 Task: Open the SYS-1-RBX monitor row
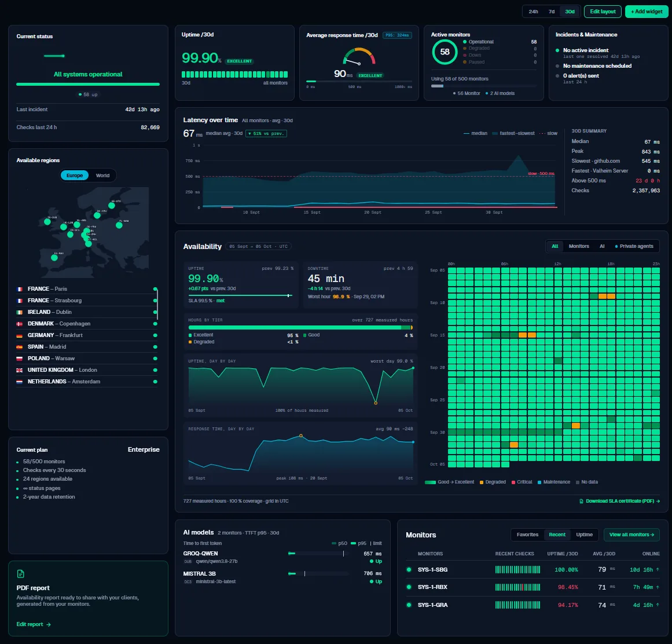pyautogui.click(x=533, y=587)
